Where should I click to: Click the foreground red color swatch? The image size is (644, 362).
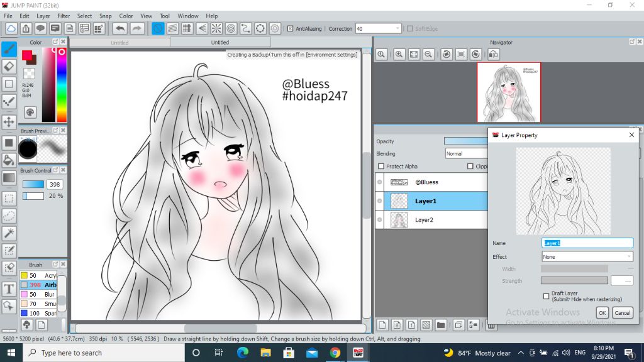tap(27, 55)
